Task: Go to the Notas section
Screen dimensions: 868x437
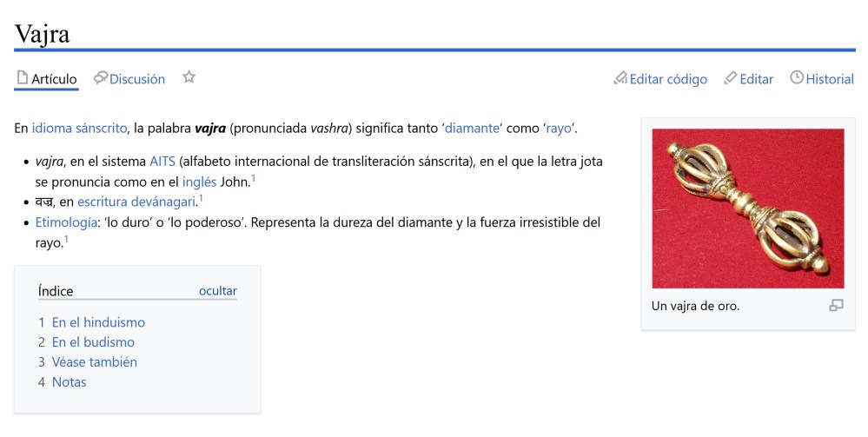Action: (x=69, y=382)
